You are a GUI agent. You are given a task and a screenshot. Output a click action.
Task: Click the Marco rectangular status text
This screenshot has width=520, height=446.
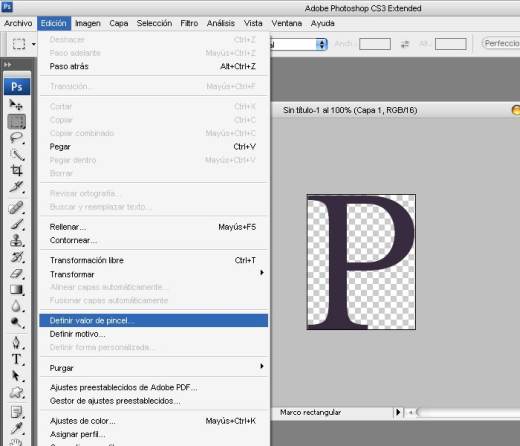(x=310, y=412)
